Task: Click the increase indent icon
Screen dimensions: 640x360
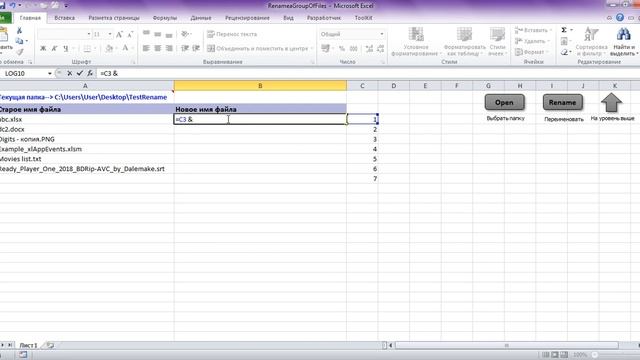Action: coord(196,48)
